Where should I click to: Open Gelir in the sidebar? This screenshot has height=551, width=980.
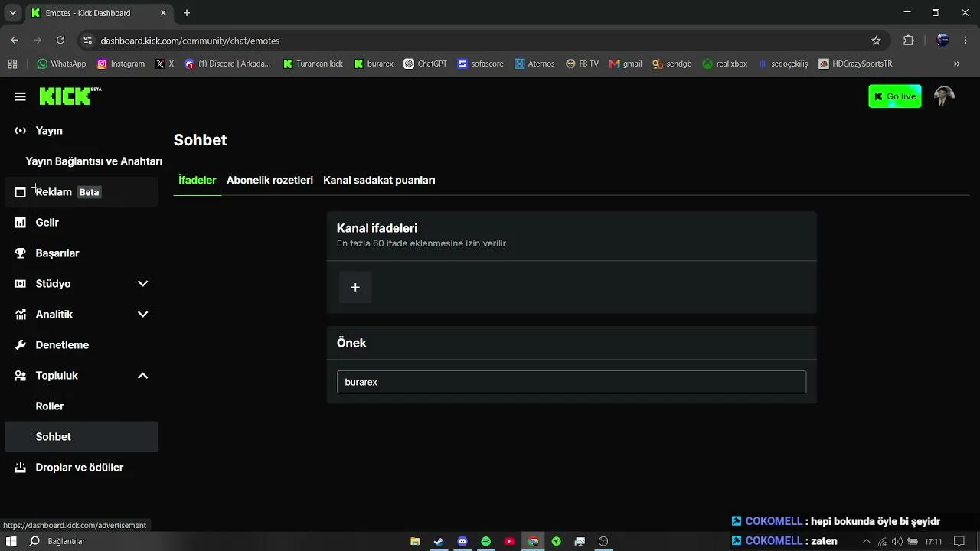[82, 223]
